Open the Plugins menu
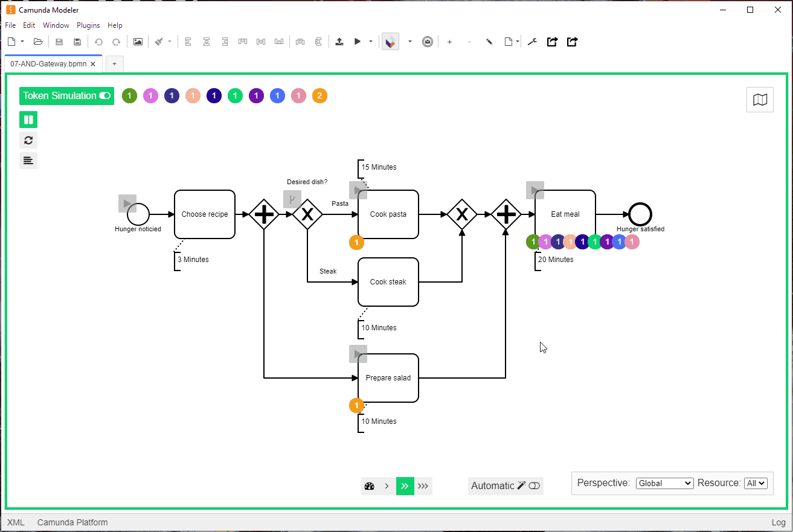Viewport: 793px width, 532px height. (88, 25)
